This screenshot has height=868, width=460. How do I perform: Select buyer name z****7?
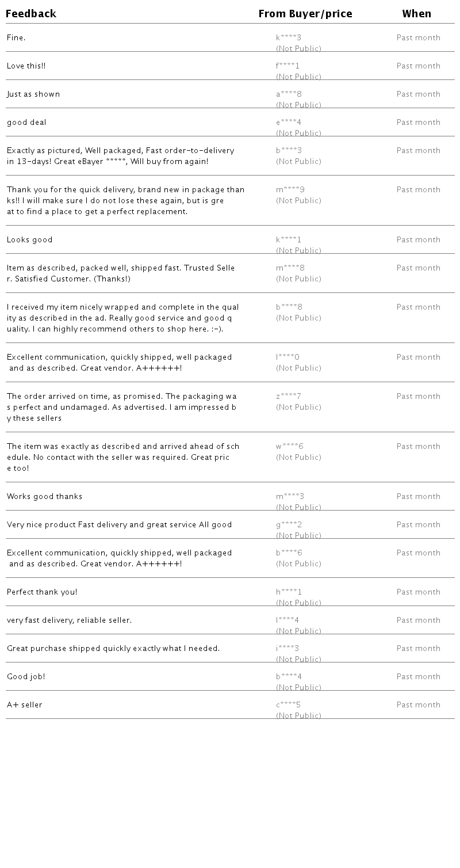tap(289, 397)
